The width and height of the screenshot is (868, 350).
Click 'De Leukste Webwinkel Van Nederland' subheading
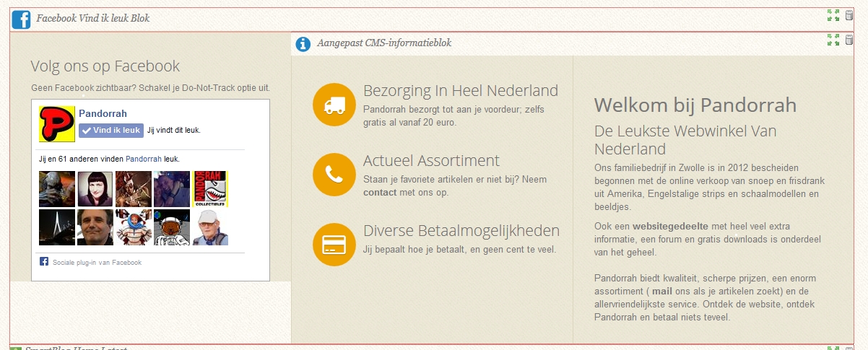[x=685, y=140]
